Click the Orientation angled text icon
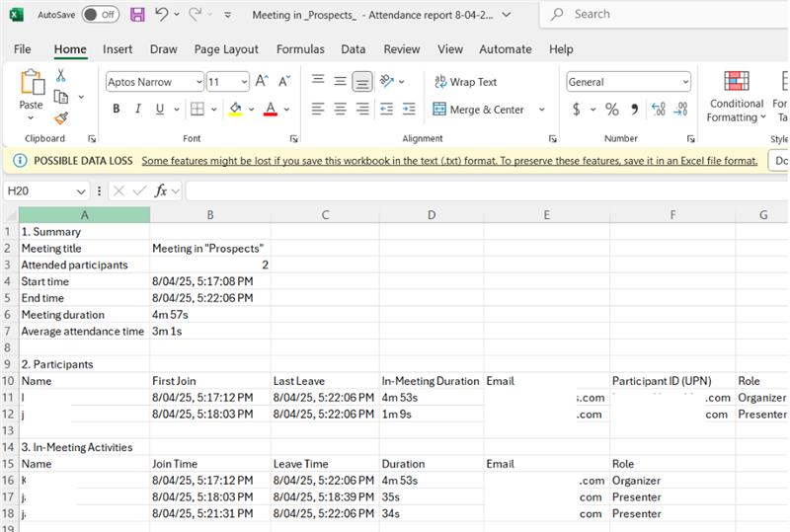Image resolution: width=790 pixels, height=532 pixels. (386, 81)
